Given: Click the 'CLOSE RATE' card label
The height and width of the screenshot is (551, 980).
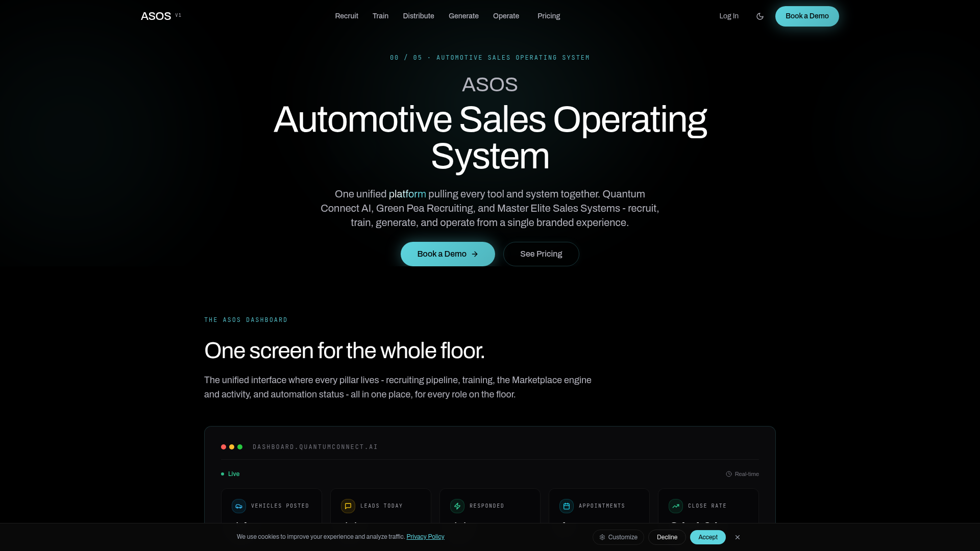Looking at the screenshot, I should [707, 506].
